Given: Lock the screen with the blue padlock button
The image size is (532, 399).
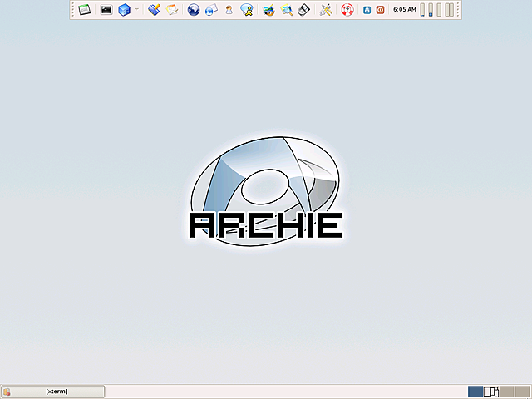Looking at the screenshot, I should pyautogui.click(x=367, y=10).
